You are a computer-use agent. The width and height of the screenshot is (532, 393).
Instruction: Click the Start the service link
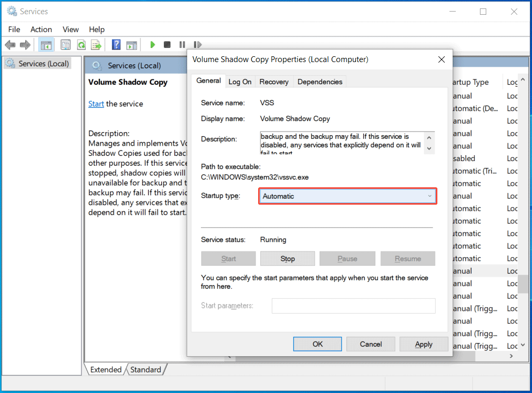coord(96,104)
